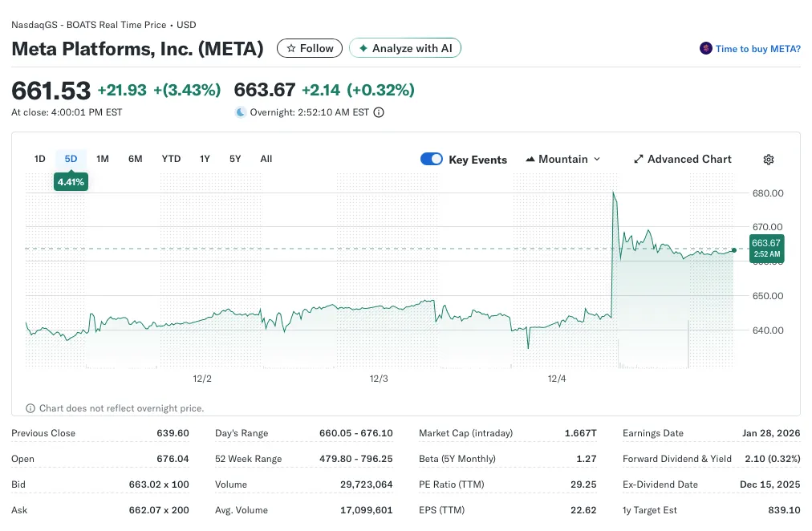Open Advanced Chart expand view
Viewport: 812px width, 531px height.
[682, 160]
